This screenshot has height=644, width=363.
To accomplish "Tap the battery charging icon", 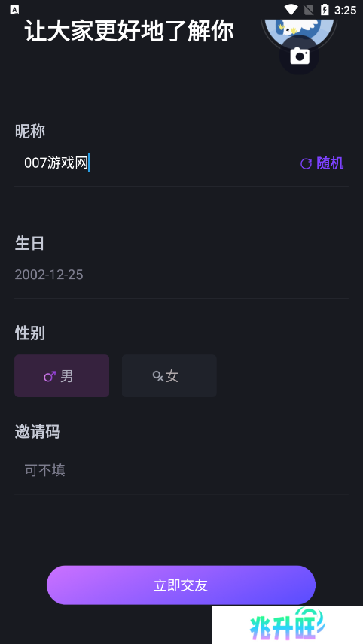I will [x=325, y=10].
